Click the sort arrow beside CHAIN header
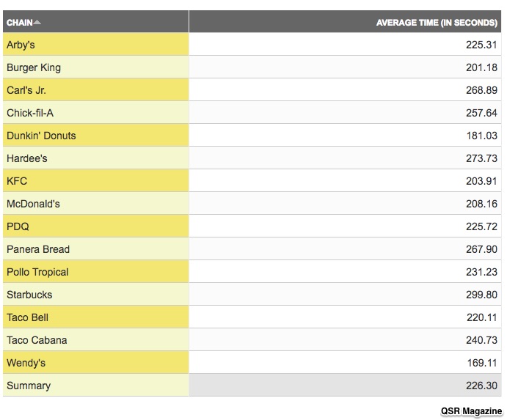Viewport: 507px width, 420px height. click(x=37, y=22)
